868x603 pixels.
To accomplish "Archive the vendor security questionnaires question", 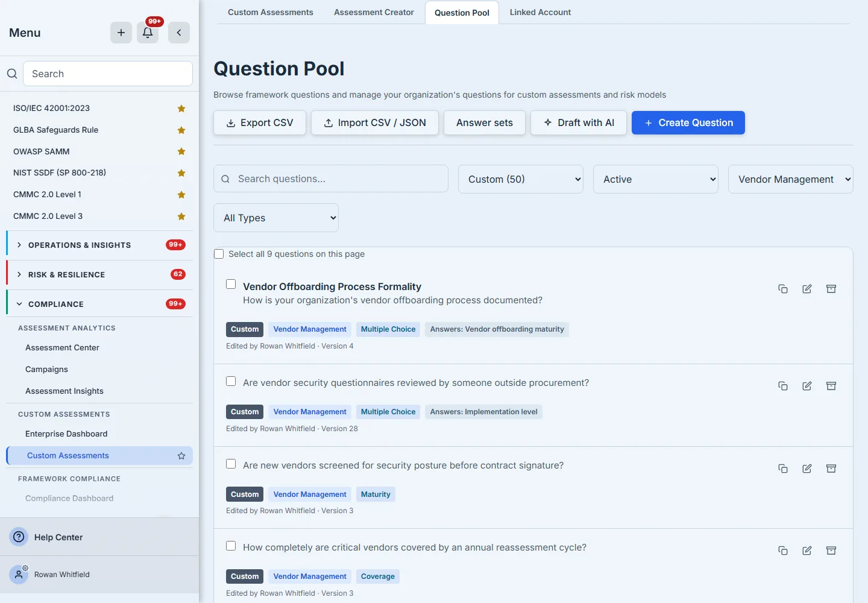I will coord(831,386).
